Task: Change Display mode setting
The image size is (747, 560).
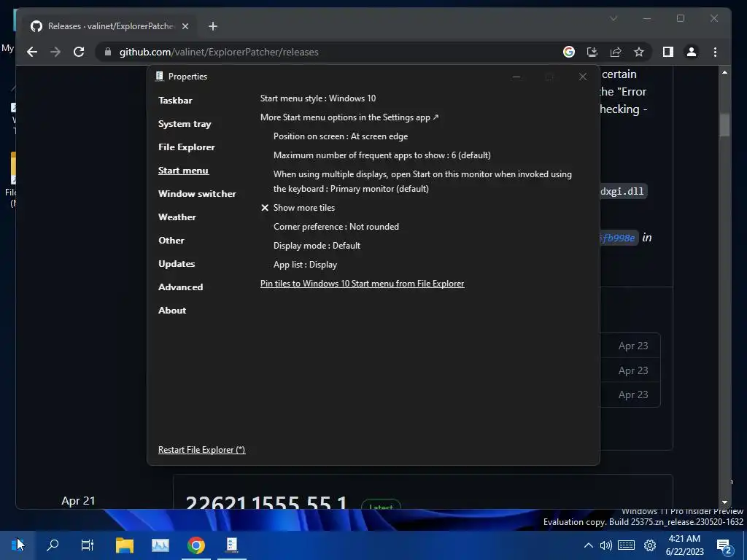Action: tap(317, 246)
